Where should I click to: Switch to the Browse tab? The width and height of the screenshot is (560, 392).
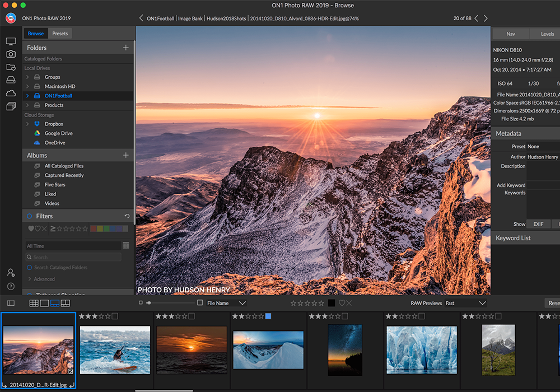[36, 33]
